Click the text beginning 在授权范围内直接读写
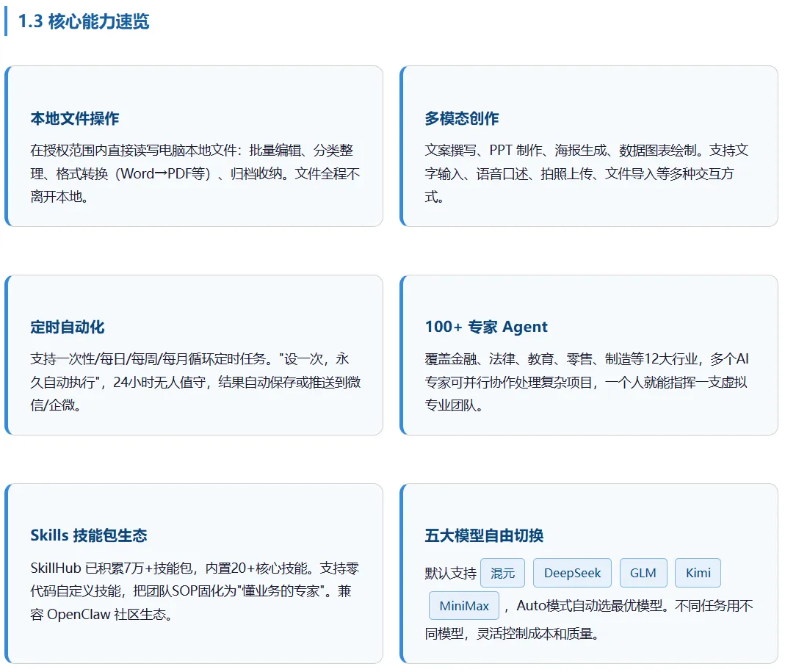Screen dimensions: 785x672 point(195,173)
